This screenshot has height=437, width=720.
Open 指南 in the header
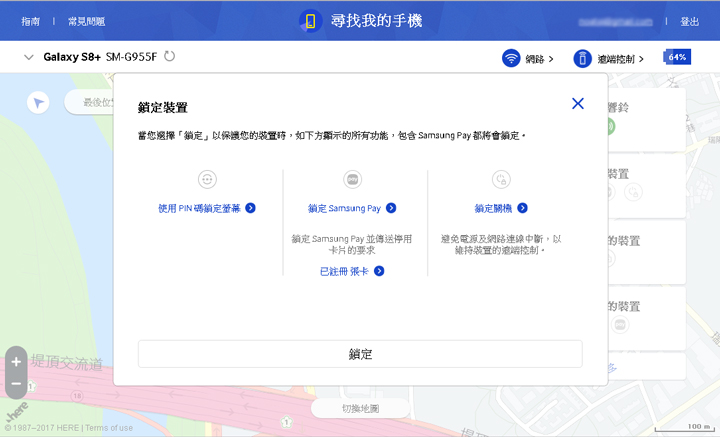(x=30, y=21)
